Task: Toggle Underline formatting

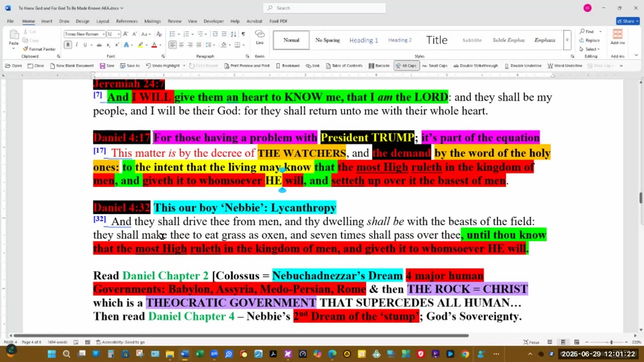Action: (x=85, y=45)
